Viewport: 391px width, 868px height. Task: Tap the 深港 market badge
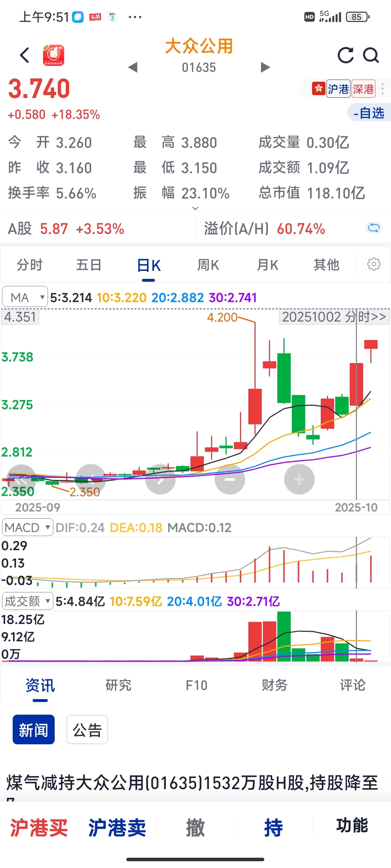363,89
